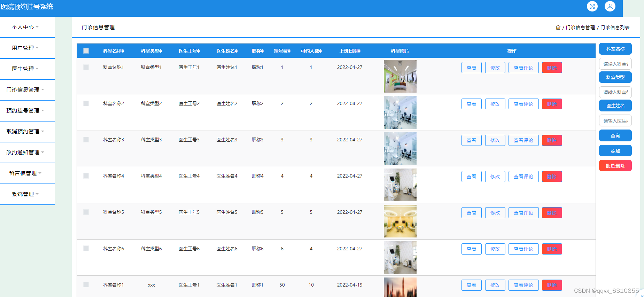This screenshot has width=644, height=297.
Task: Click 查看评论 for the 科室名称3 row
Action: point(523,140)
